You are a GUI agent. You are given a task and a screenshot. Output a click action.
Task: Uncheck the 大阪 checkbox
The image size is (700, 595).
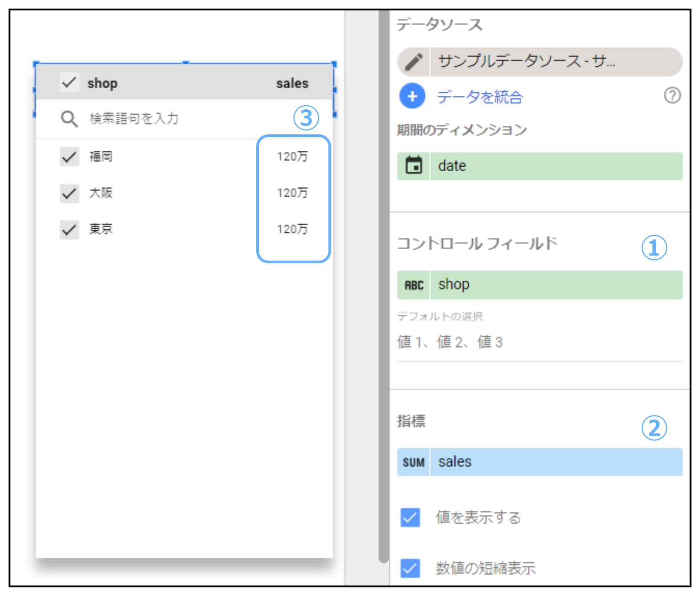pos(69,193)
